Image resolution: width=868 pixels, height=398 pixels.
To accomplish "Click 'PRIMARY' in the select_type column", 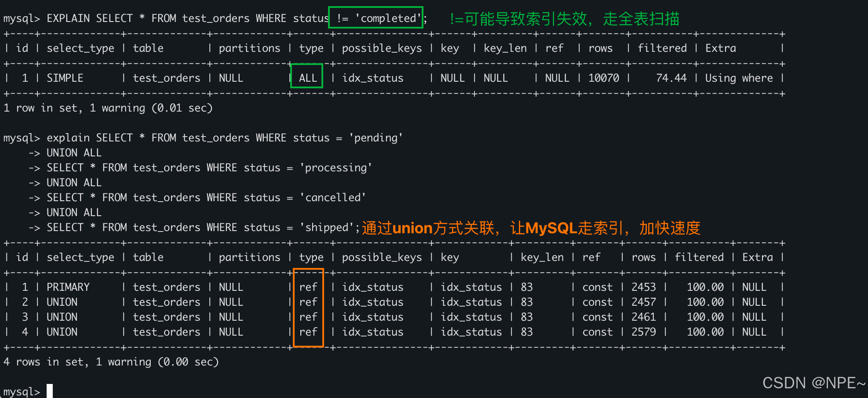I will coord(68,287).
